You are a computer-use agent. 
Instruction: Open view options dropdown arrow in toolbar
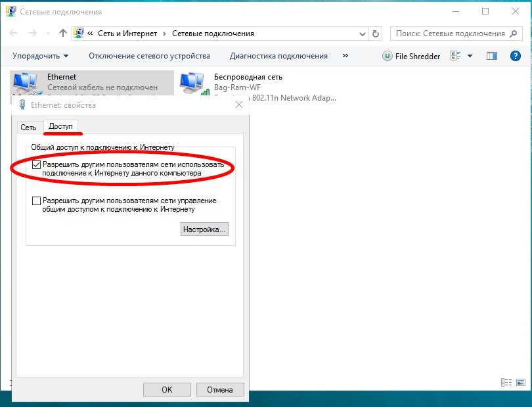pos(469,56)
